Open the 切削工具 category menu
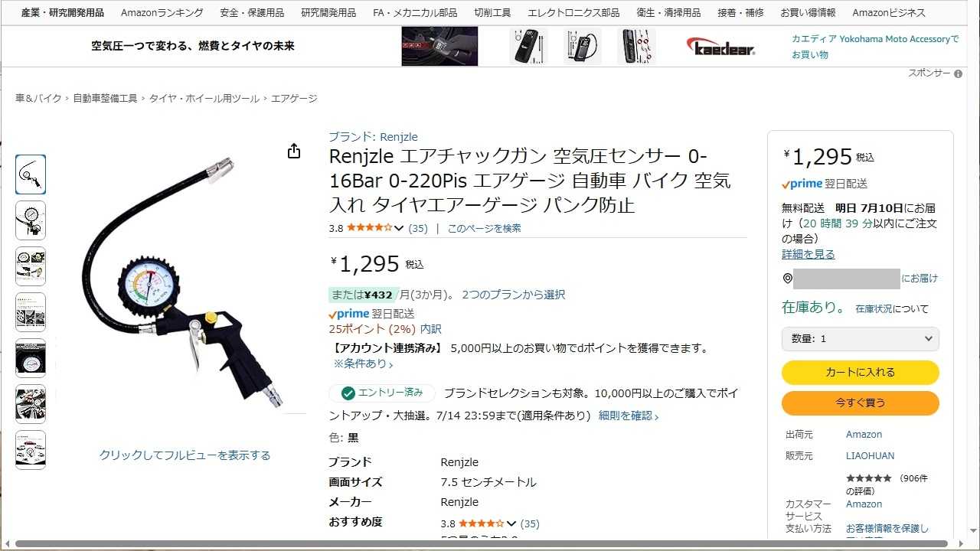980x551 pixels. point(492,12)
